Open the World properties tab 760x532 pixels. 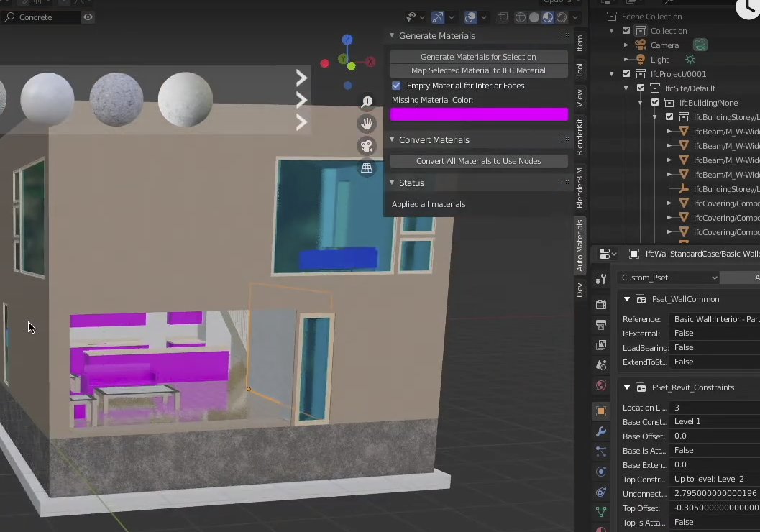pyautogui.click(x=601, y=385)
